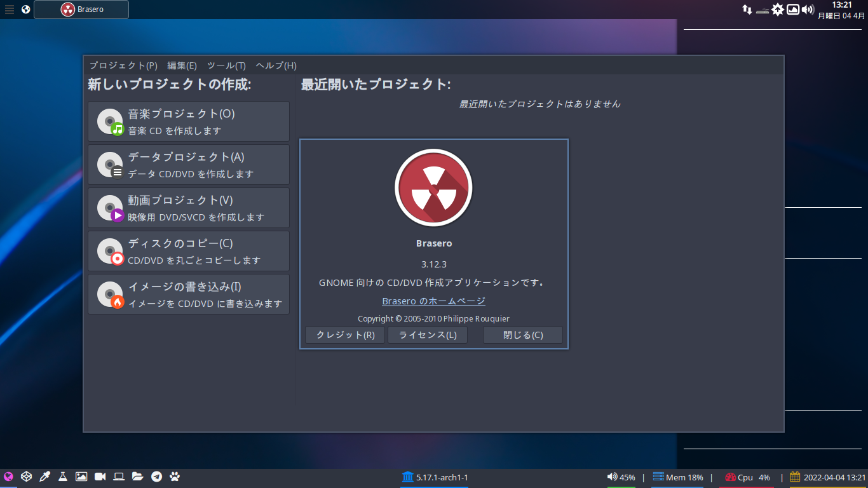Viewport: 868px width, 488px height.
Task: Open the image viewer launcher icon
Action: coord(81,477)
